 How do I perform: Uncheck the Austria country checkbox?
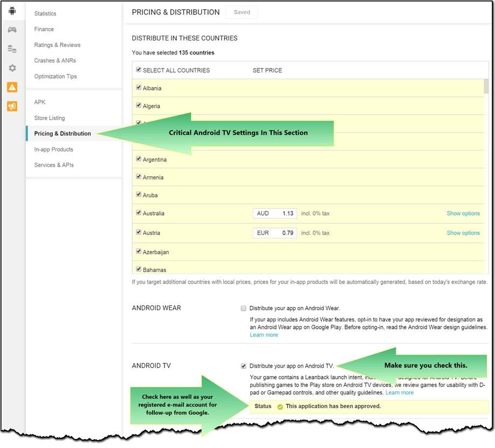click(139, 232)
